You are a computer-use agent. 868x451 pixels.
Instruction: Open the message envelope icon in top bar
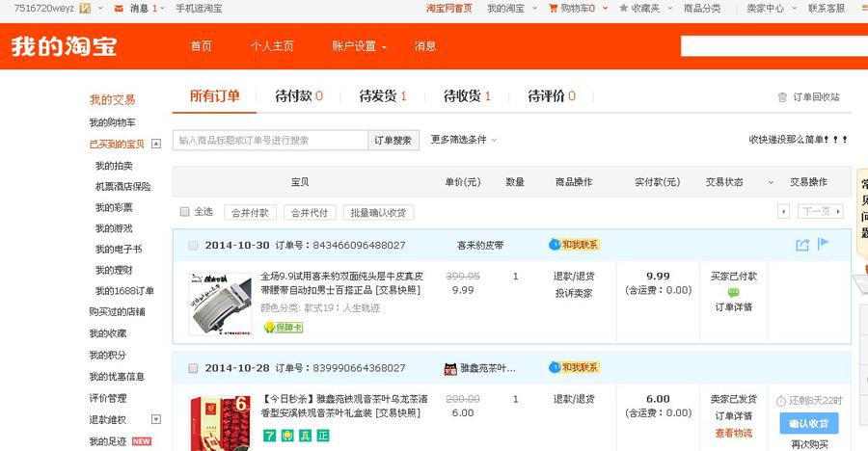coord(119,9)
